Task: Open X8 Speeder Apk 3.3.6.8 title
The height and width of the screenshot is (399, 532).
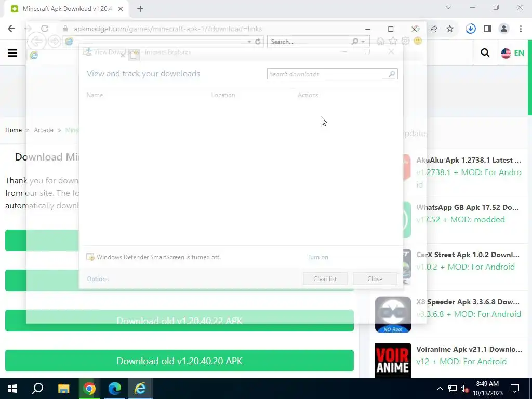Action: [x=468, y=302]
